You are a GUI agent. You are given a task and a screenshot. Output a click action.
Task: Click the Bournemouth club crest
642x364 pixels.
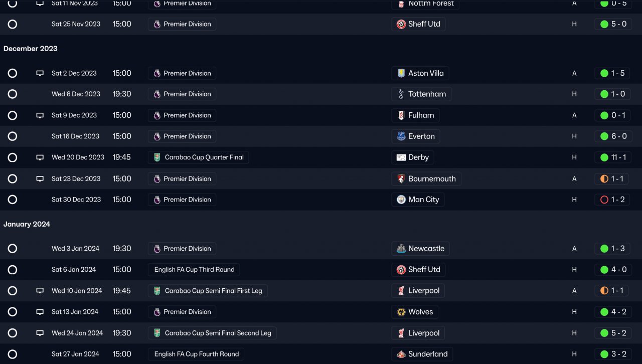point(401,179)
